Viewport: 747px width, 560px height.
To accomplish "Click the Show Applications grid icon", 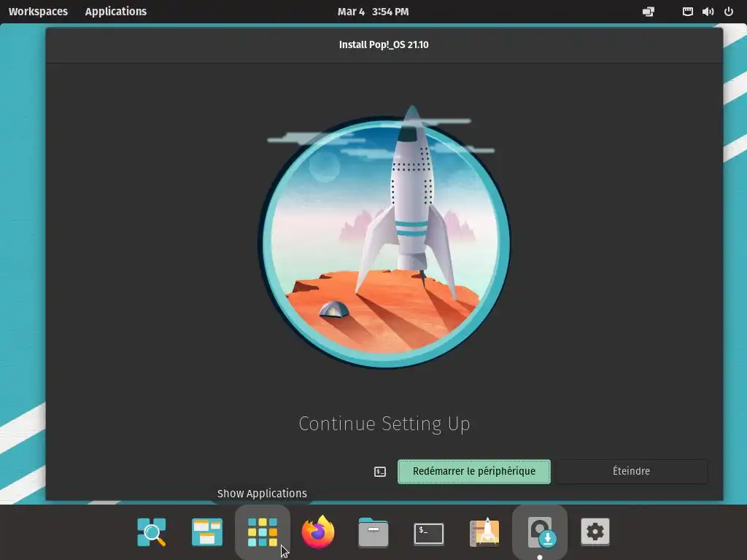I will pyautogui.click(x=263, y=532).
